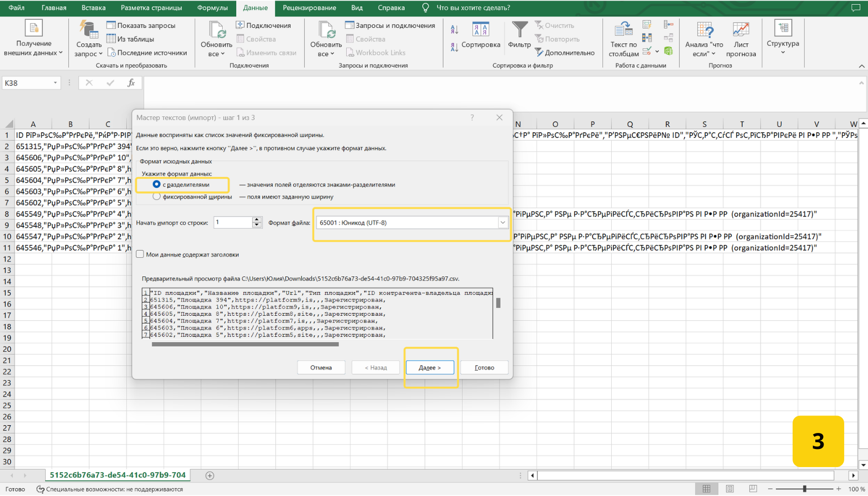Expand the Name Box dropdown arrow

pyautogui.click(x=55, y=83)
